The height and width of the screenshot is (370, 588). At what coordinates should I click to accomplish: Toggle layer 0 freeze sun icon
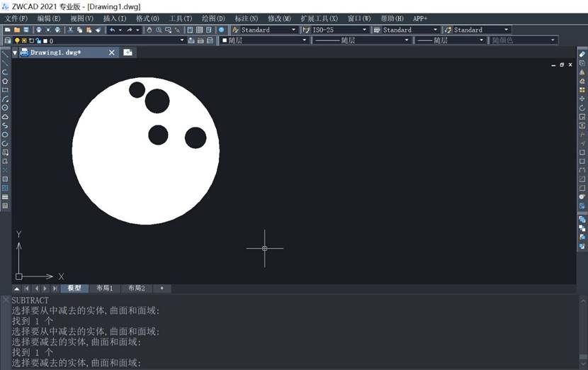click(23, 41)
